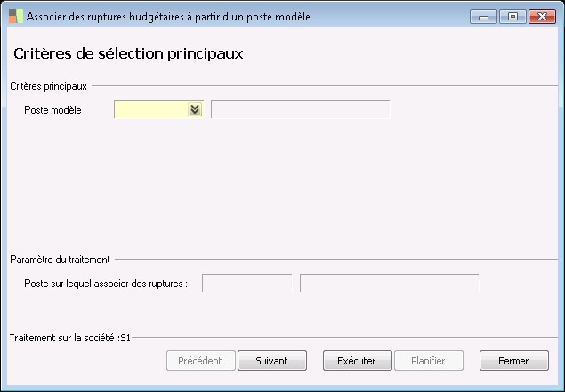
Task: Click the window title bar text
Action: click(169, 17)
